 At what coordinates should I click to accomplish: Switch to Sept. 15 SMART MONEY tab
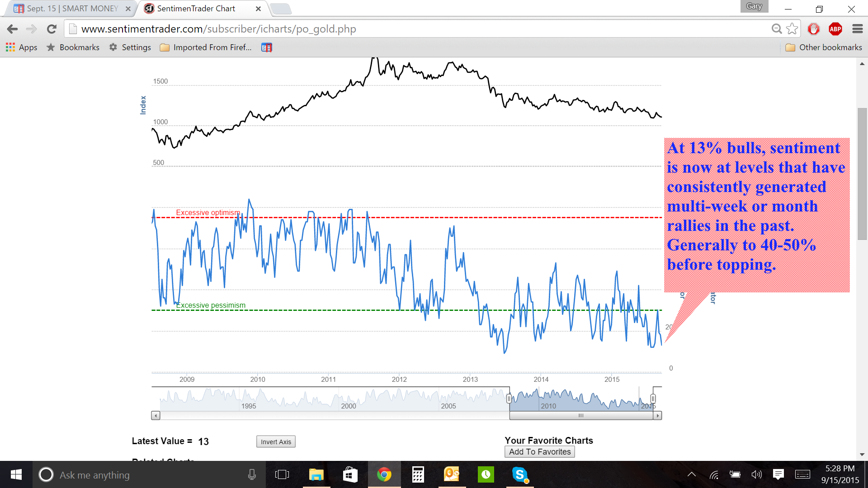[x=72, y=9]
